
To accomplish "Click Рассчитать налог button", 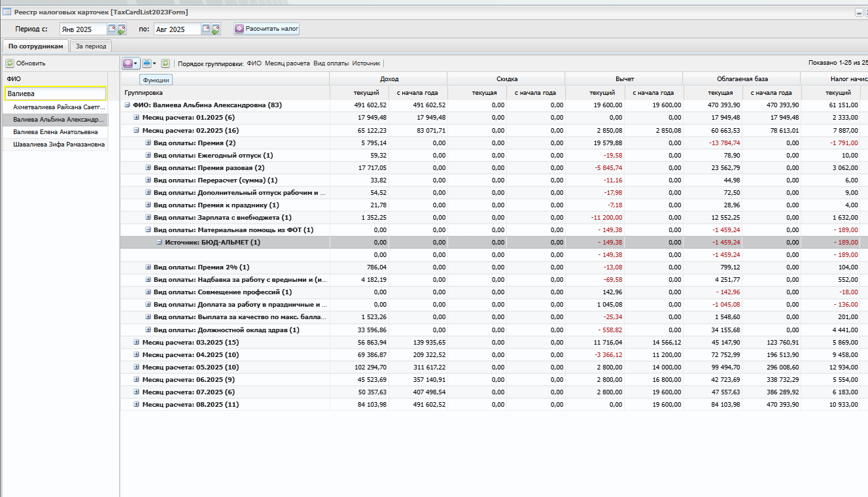I will (266, 29).
